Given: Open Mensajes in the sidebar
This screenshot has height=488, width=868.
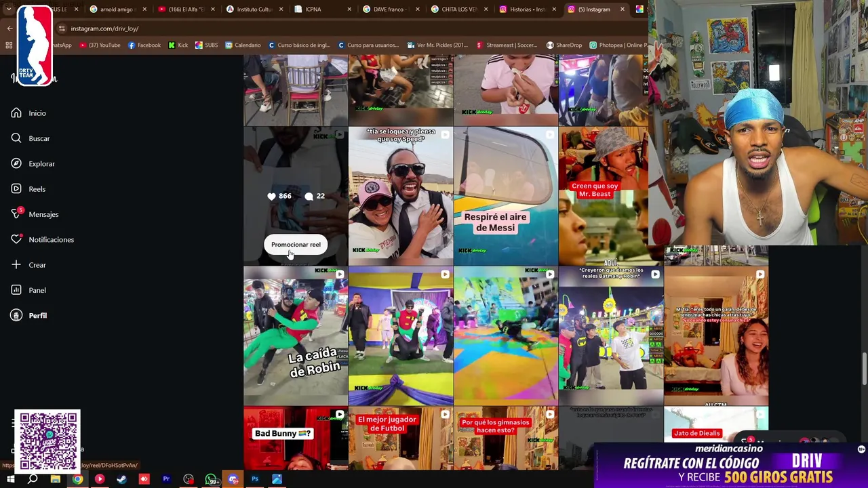Looking at the screenshot, I should tap(35, 214).
